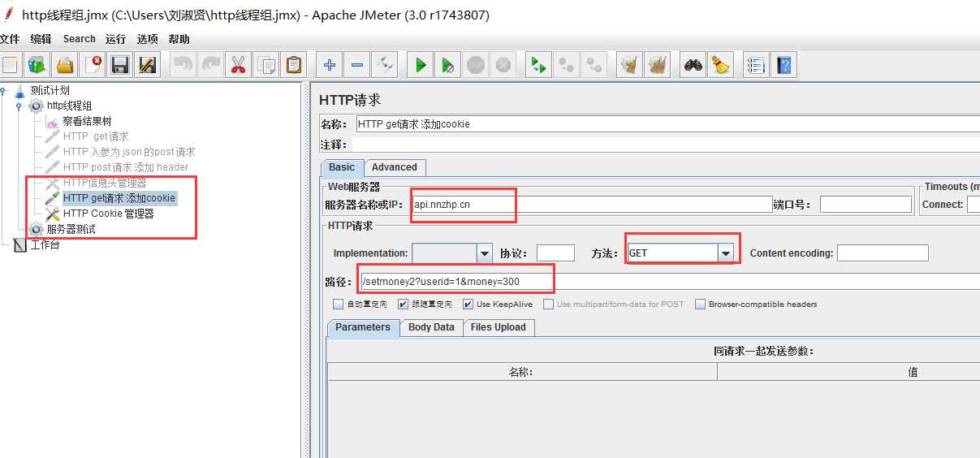Screen dimensions: 980x458
Task: Cut selection with scissors icon
Action: (238, 65)
